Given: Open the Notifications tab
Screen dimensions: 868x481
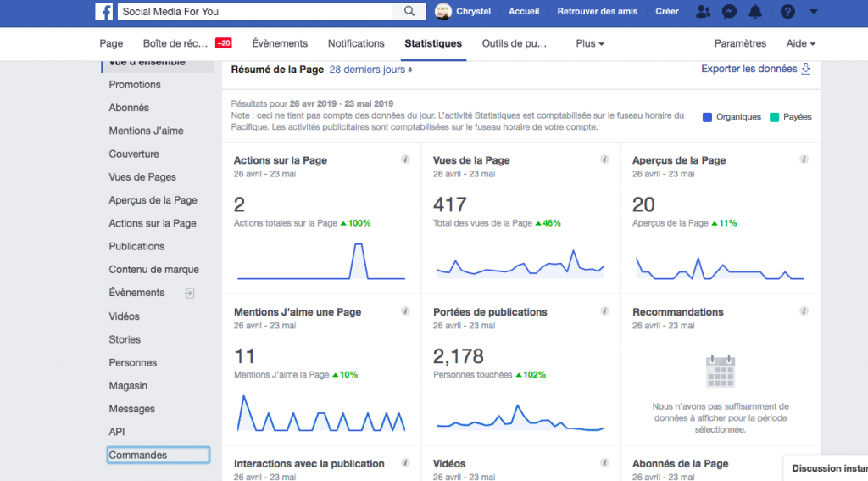Looking at the screenshot, I should pos(356,43).
